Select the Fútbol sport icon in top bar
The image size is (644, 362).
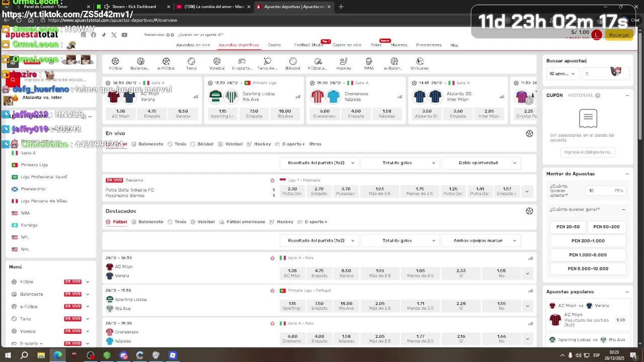115,61
